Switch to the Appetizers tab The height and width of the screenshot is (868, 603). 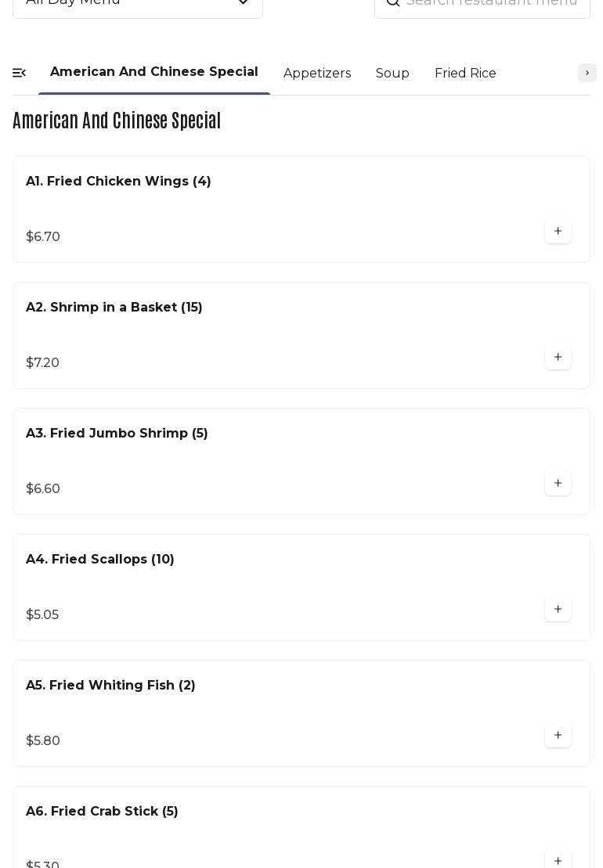point(317,73)
